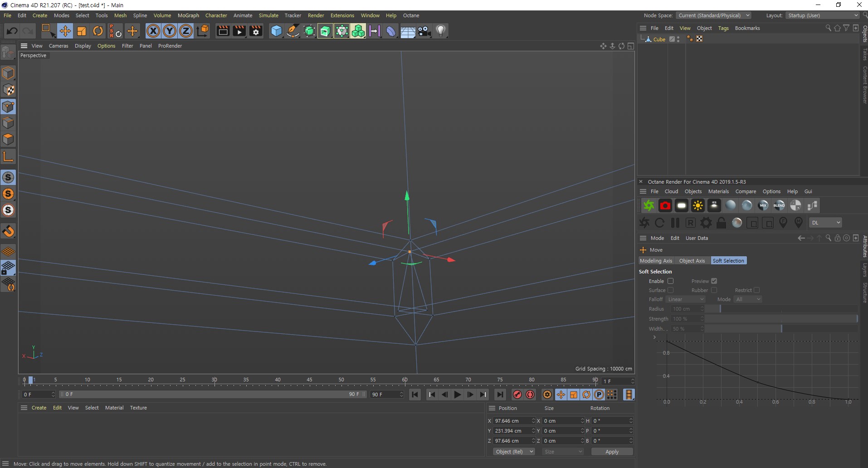The height and width of the screenshot is (468, 868).
Task: Open Object manager Tags menu
Action: 723,28
